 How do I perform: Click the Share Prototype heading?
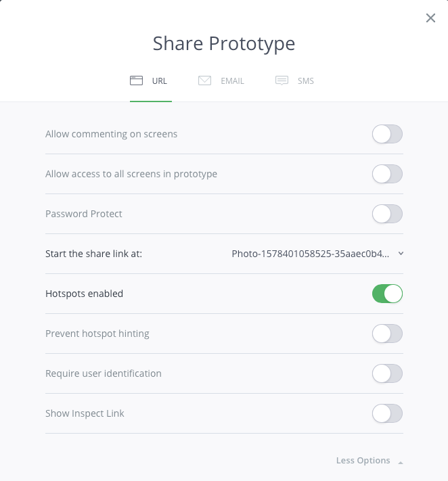pyautogui.click(x=224, y=43)
